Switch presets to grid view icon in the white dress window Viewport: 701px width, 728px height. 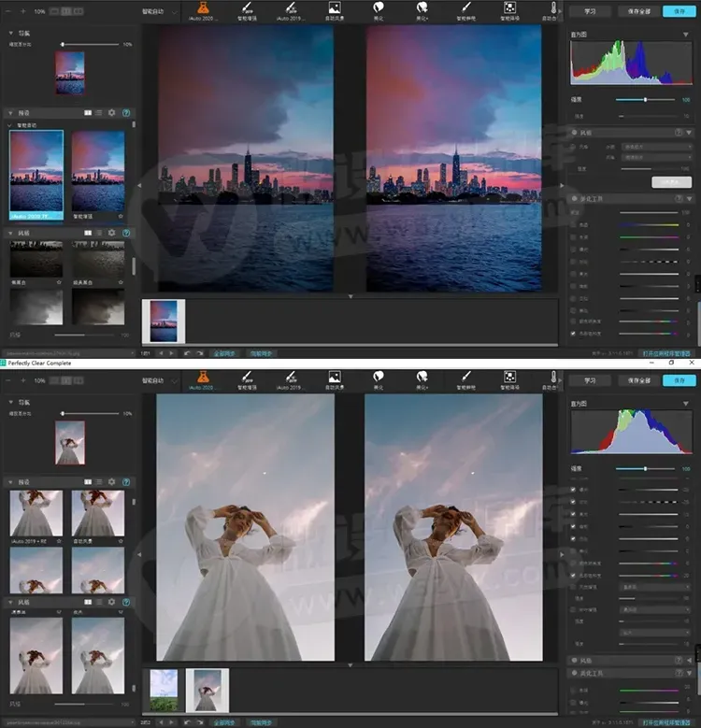88,482
